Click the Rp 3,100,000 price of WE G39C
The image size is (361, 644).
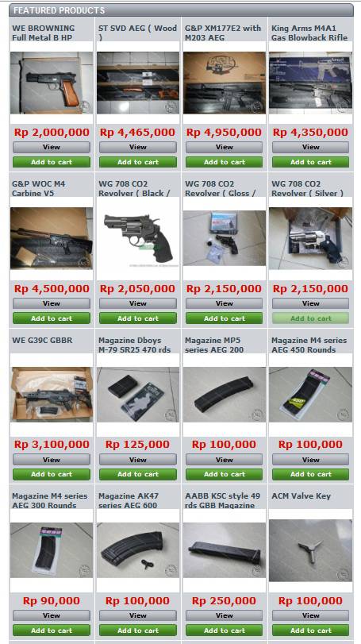[x=52, y=445]
